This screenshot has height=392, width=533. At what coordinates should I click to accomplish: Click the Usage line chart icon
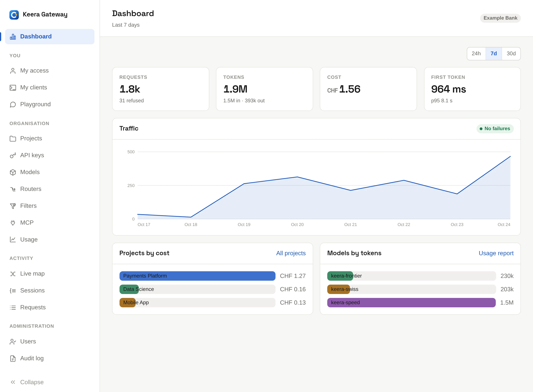13,240
